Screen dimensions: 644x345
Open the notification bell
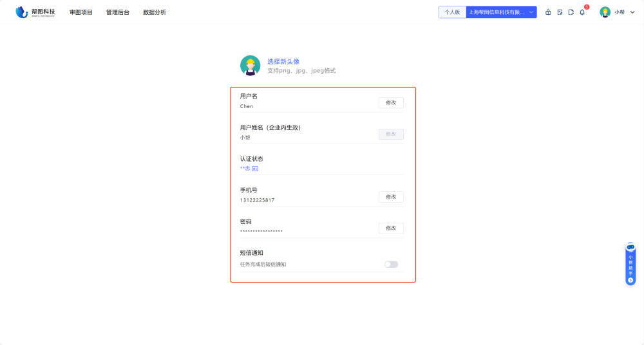582,12
